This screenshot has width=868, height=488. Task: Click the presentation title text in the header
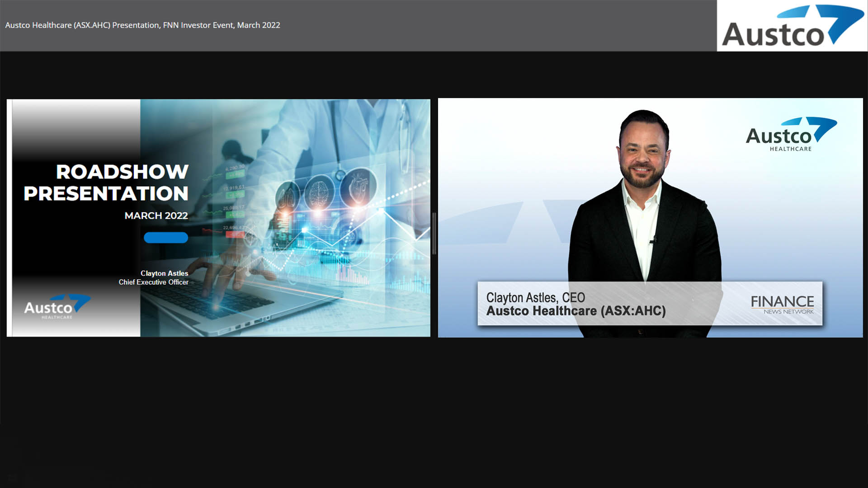click(142, 25)
